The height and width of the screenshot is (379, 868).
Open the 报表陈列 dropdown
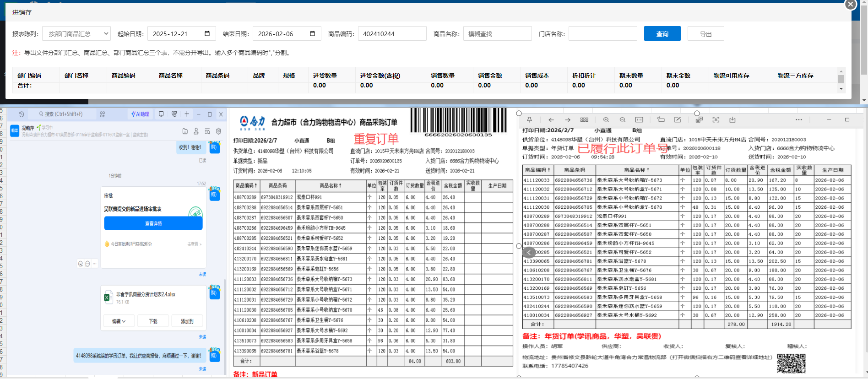point(76,34)
